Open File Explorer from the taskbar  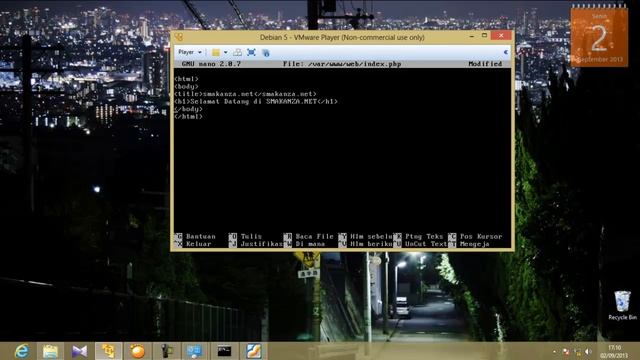tap(50, 351)
